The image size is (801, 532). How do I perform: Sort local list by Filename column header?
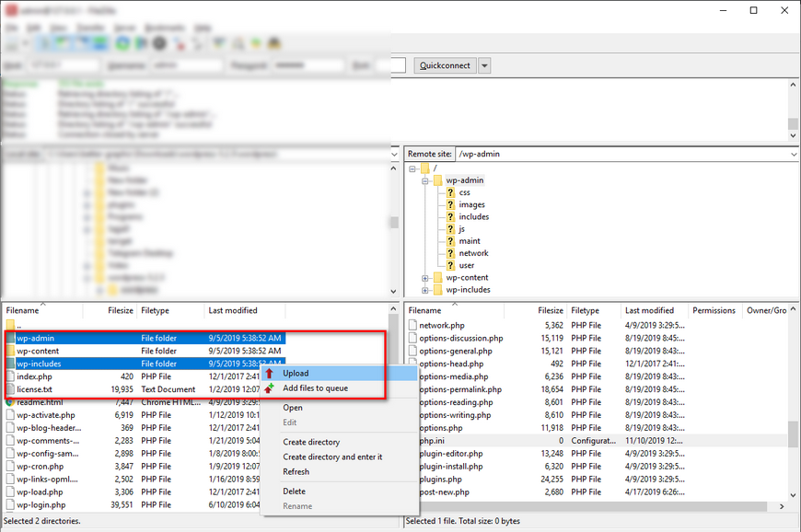(43, 310)
